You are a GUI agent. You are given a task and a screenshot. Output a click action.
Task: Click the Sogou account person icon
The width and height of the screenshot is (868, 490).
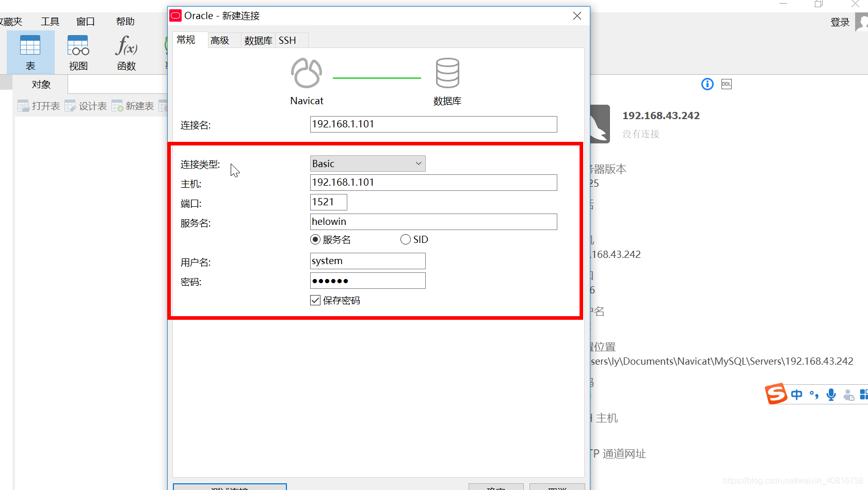click(x=848, y=395)
